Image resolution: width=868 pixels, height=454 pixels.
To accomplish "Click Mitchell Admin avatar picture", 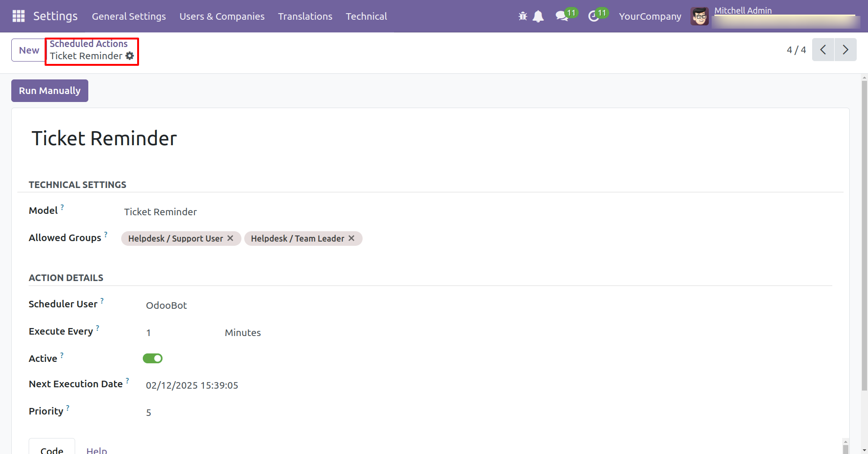I will 699,16.
